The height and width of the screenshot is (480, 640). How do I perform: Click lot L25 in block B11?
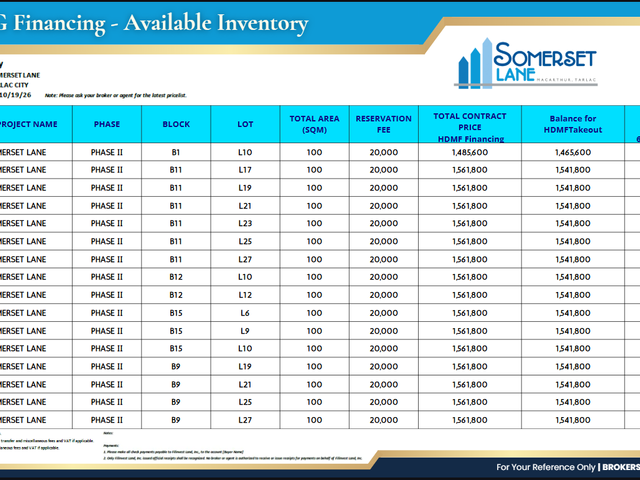[245, 241]
